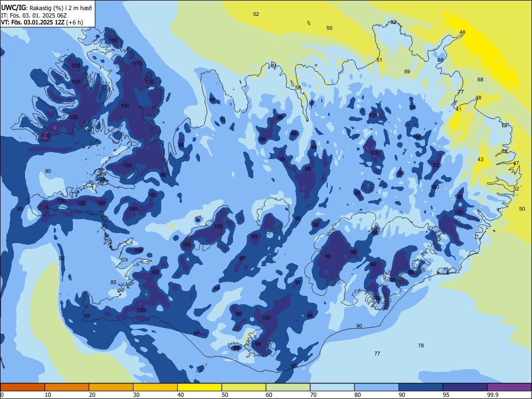The width and height of the screenshot is (532, 399).
Task: Click the legend label '99.9'
Action: pos(492,395)
